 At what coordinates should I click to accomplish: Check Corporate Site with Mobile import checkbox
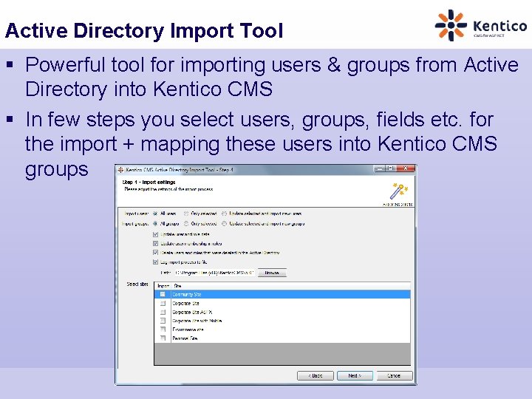point(163,321)
